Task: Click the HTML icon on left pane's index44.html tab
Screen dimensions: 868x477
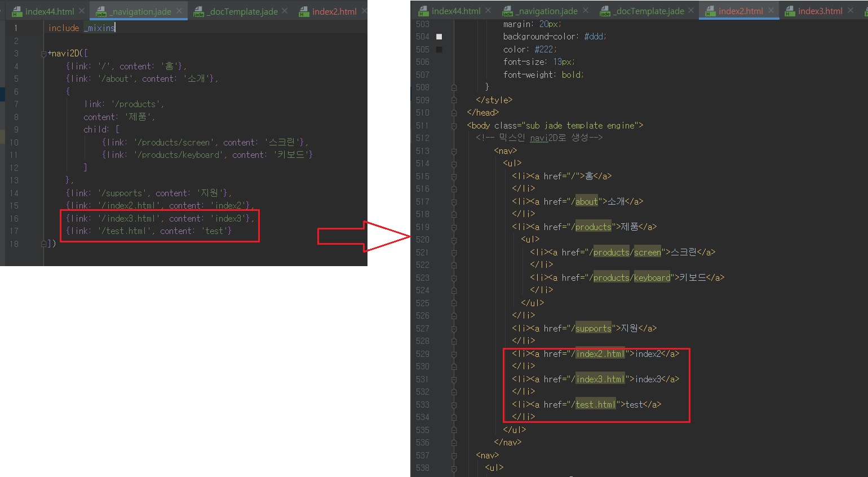Action: pyautogui.click(x=17, y=12)
